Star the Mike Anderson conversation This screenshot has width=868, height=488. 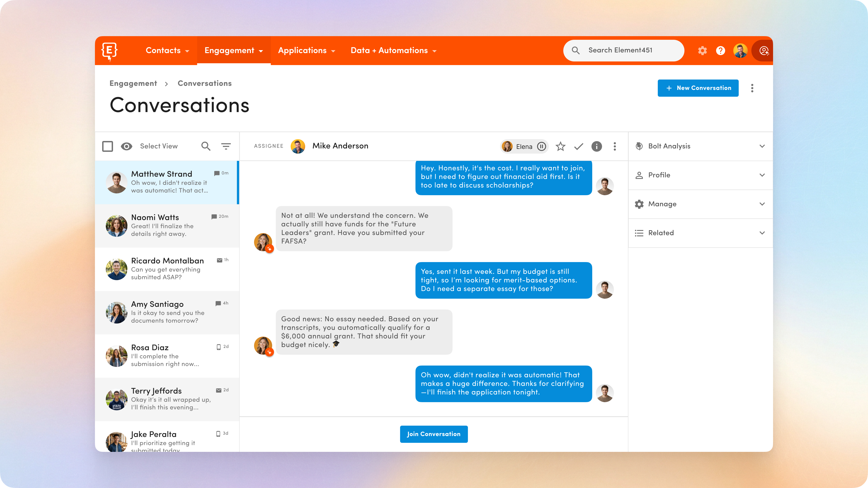[560, 146]
